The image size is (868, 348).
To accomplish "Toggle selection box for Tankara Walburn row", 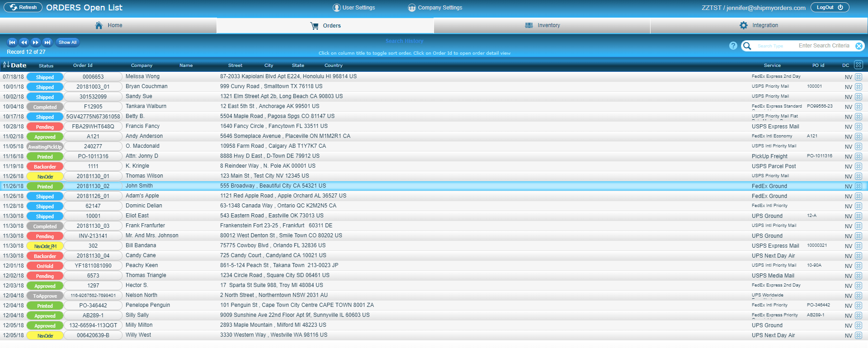I will pyautogui.click(x=859, y=107).
